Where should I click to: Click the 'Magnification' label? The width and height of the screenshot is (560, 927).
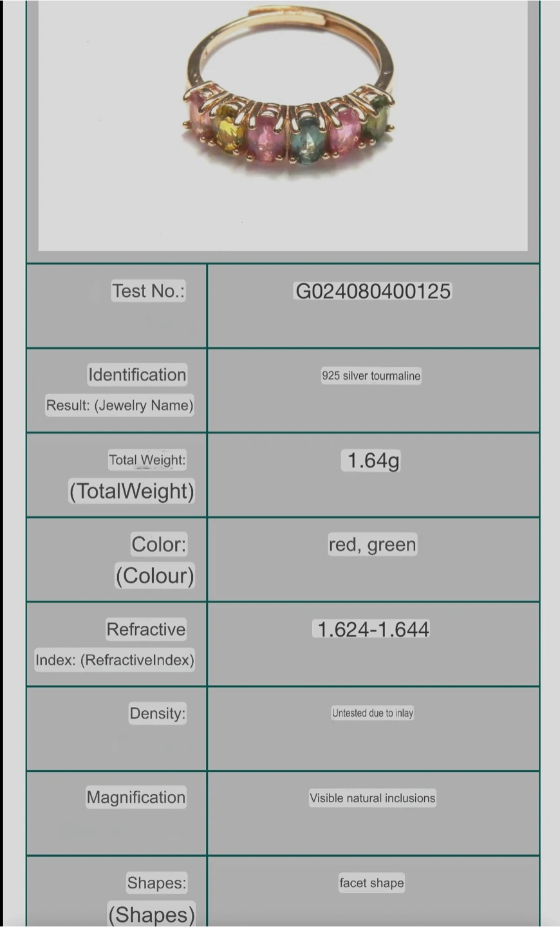pos(136,798)
